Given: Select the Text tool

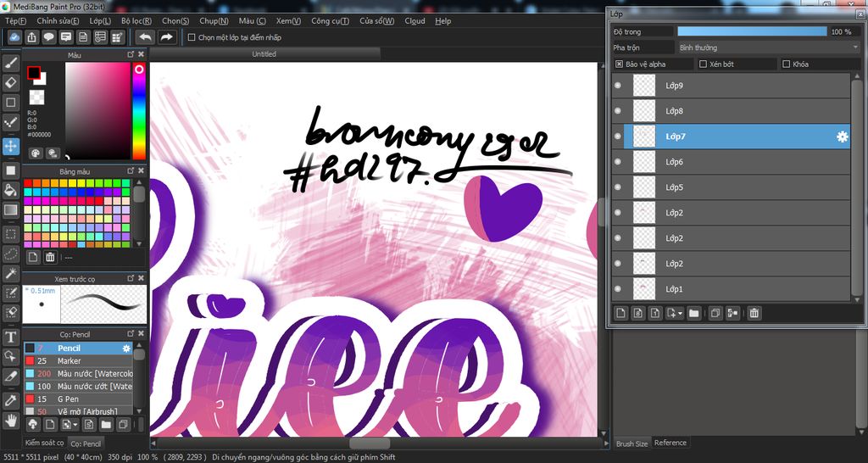Looking at the screenshot, I should point(10,337).
